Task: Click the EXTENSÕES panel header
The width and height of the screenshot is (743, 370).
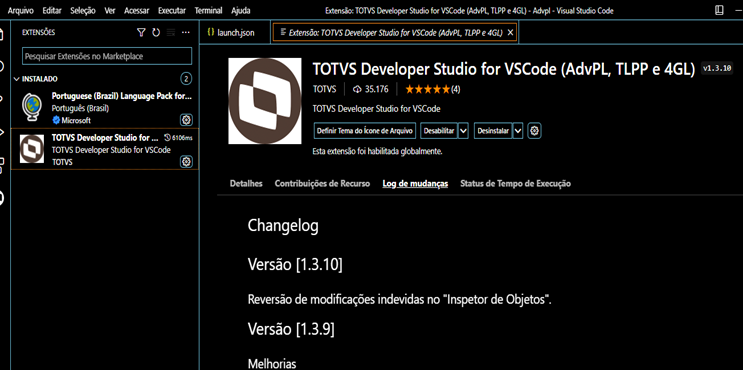Action: pyautogui.click(x=38, y=32)
